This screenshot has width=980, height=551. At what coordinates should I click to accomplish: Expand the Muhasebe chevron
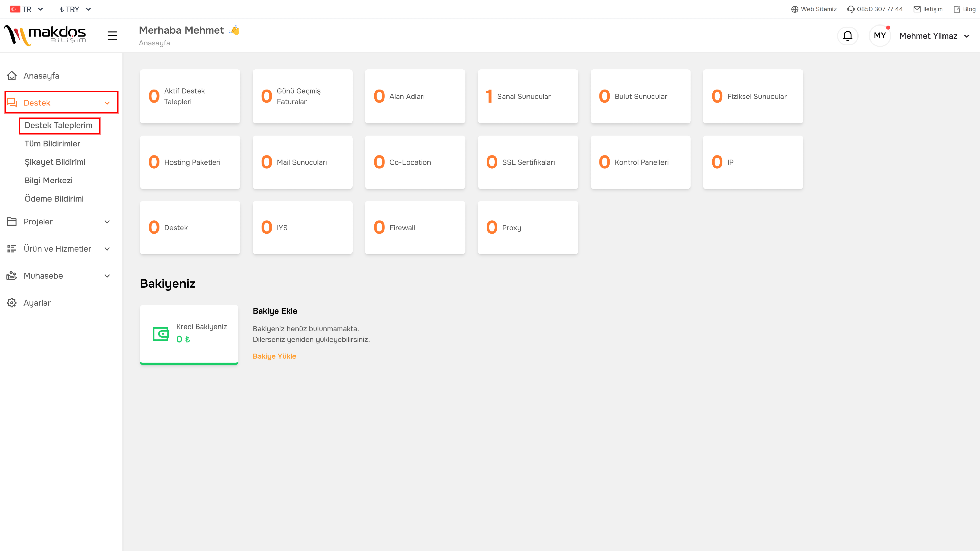pyautogui.click(x=107, y=276)
